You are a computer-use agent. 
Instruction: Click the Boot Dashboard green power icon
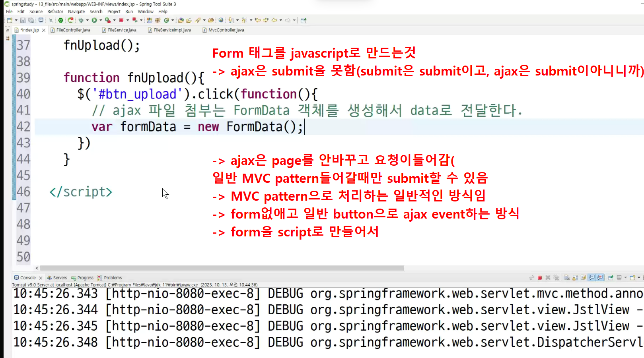60,20
